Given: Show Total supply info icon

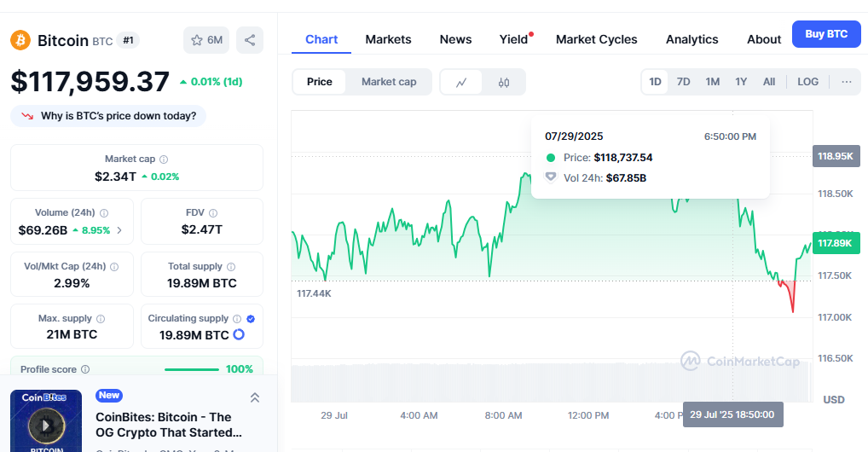Looking at the screenshot, I should pyautogui.click(x=231, y=266).
